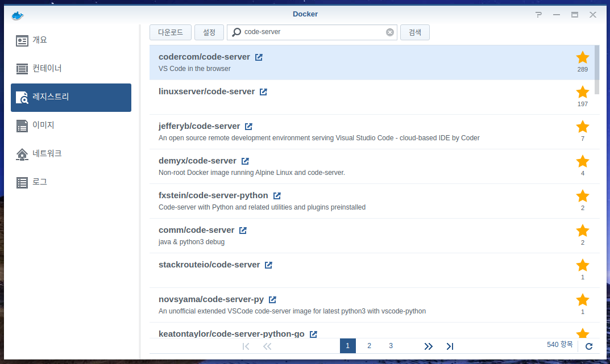Open external link for jefferyb/code-server
This screenshot has width=610, height=364.
click(x=248, y=126)
